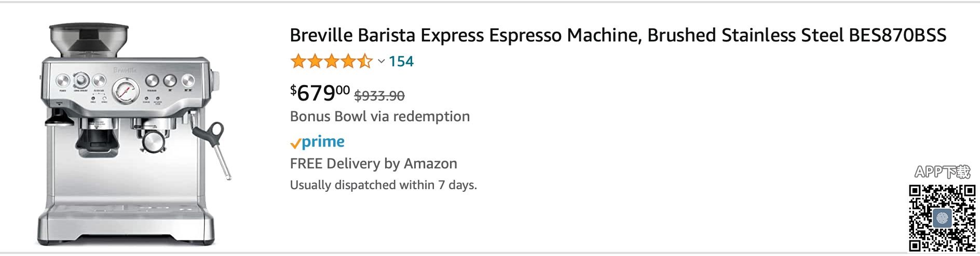Click the pressure gauge on the machine image
Image resolution: width=980 pixels, height=256 pixels.
(x=125, y=91)
